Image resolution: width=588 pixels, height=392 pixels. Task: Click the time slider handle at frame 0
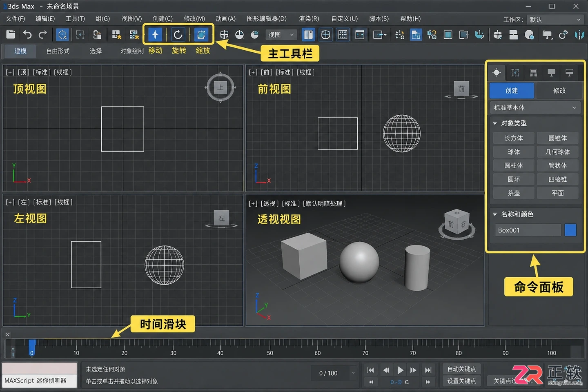[32, 348]
